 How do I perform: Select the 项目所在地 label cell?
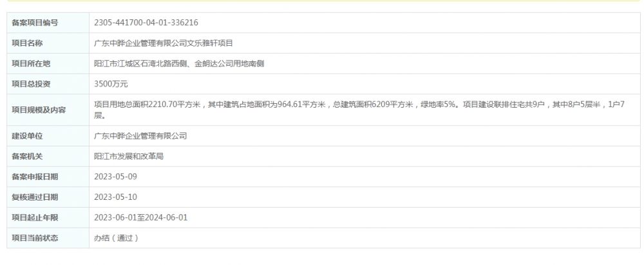48,64
